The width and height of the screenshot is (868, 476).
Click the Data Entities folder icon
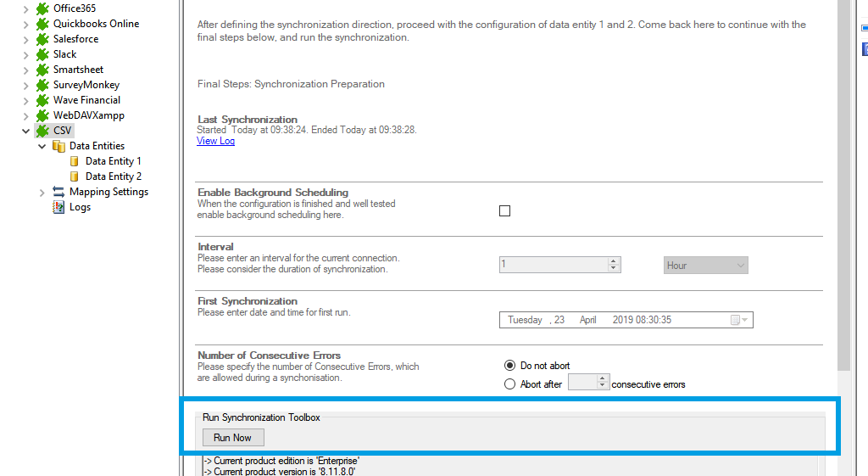click(58, 146)
